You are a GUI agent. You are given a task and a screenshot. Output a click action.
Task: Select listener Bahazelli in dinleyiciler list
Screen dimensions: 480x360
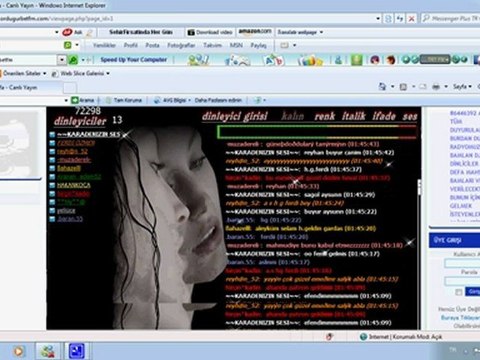click(69, 168)
